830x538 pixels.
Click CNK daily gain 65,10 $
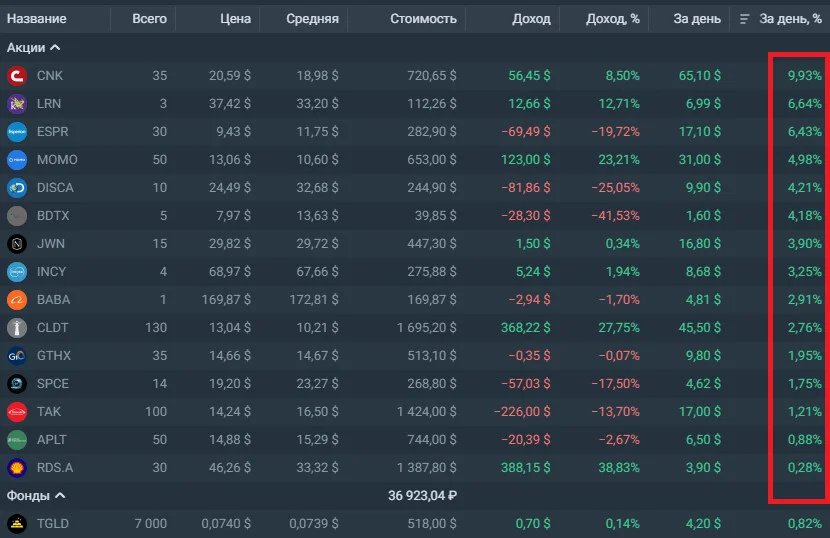[x=700, y=76]
